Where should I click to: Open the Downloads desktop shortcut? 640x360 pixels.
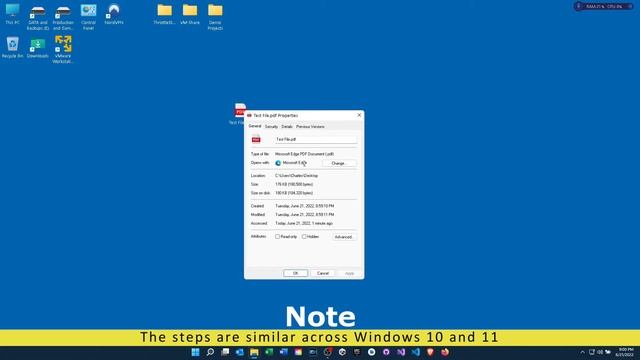38,47
